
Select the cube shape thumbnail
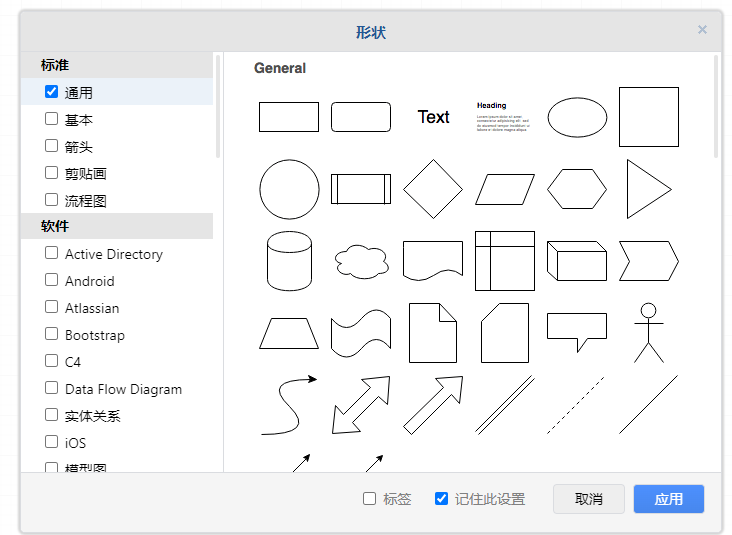pos(577,261)
